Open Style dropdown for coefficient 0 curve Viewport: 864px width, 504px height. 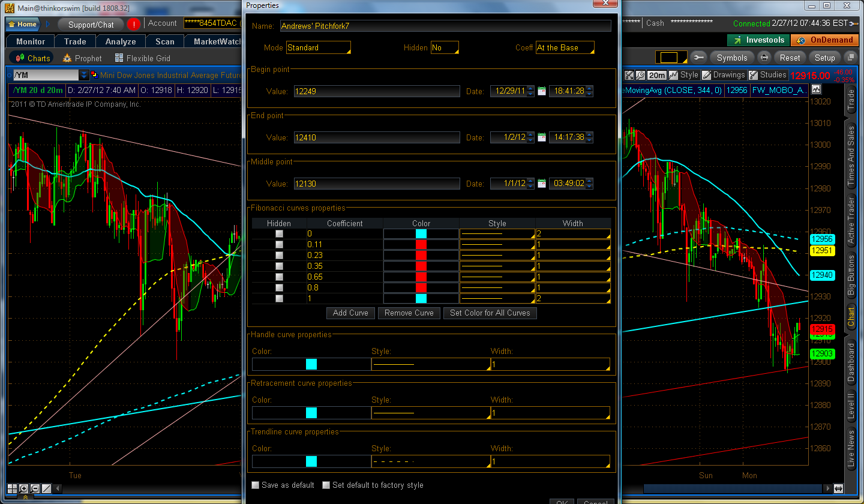click(x=497, y=233)
